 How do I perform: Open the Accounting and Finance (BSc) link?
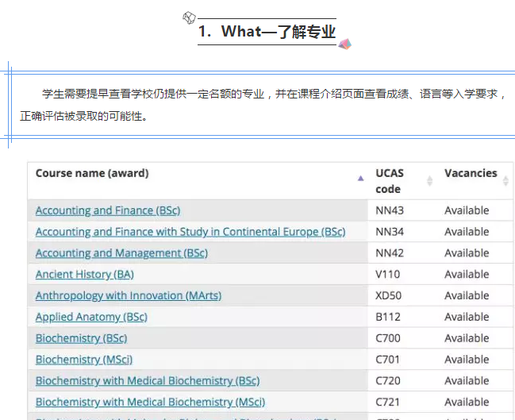click(x=108, y=210)
